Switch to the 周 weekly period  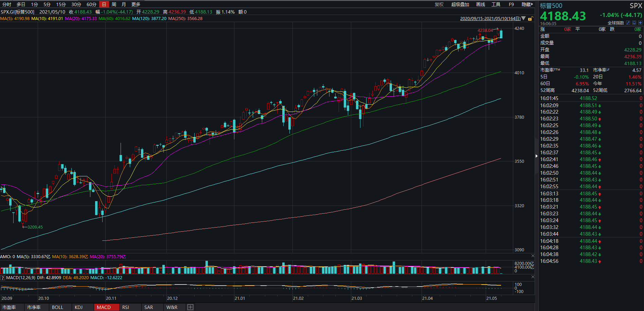(114, 4)
